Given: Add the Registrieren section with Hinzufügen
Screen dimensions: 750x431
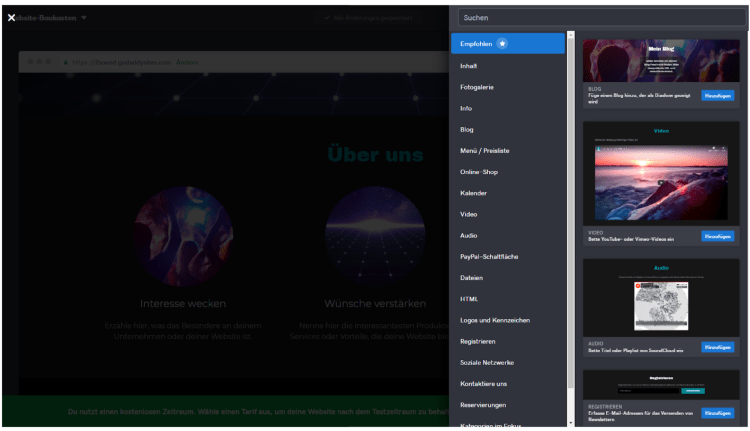Looking at the screenshot, I should pyautogui.click(x=717, y=412).
